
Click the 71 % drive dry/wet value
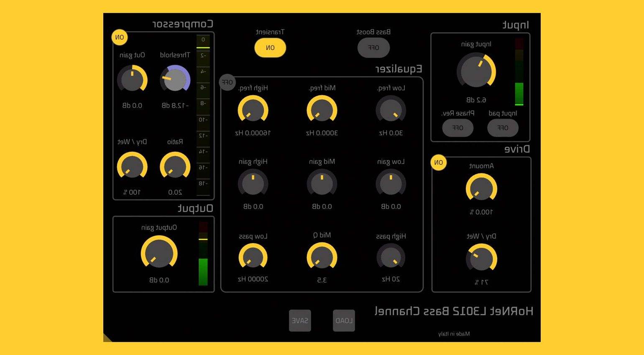(481, 282)
